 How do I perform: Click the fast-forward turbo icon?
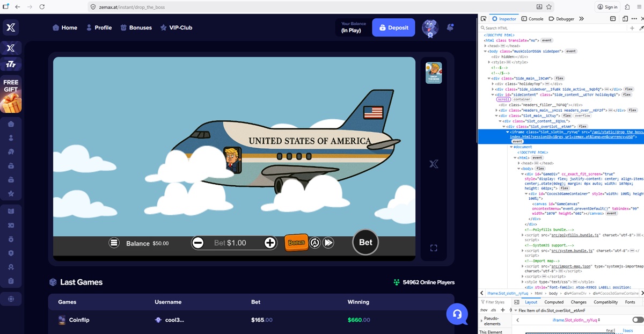tap(328, 243)
